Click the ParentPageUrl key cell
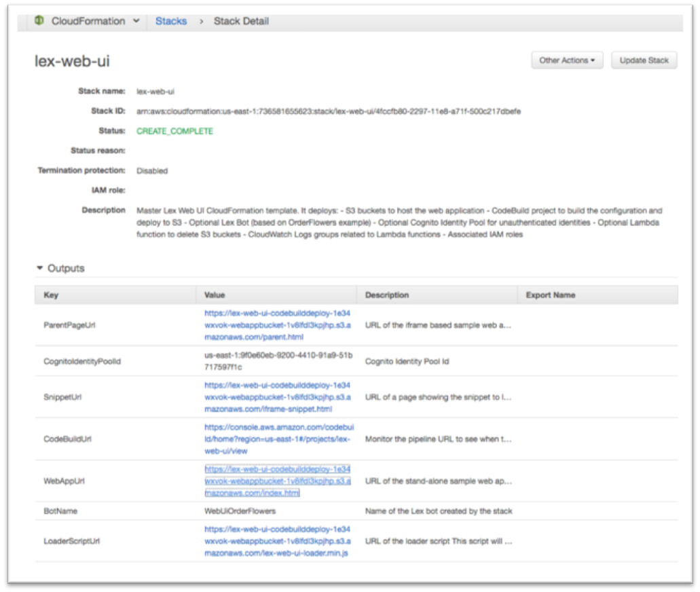The image size is (700, 592). (70, 325)
